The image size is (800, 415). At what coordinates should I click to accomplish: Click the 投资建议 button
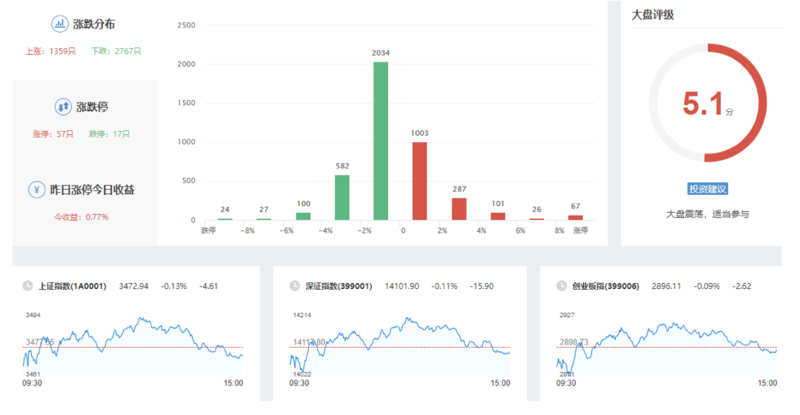[x=708, y=188]
